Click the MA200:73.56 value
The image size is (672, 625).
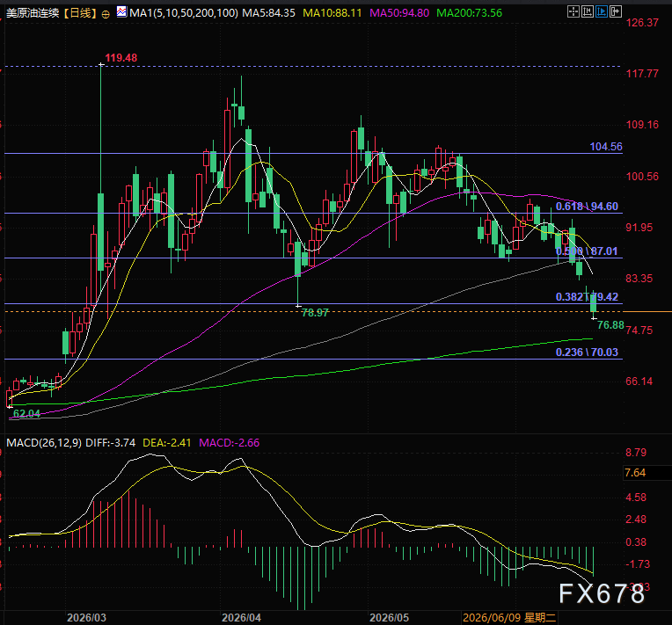pyautogui.click(x=469, y=13)
